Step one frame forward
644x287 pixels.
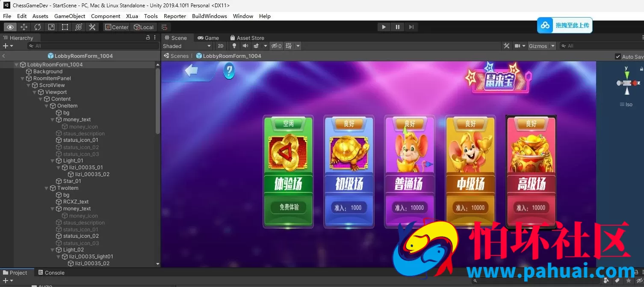(x=411, y=27)
